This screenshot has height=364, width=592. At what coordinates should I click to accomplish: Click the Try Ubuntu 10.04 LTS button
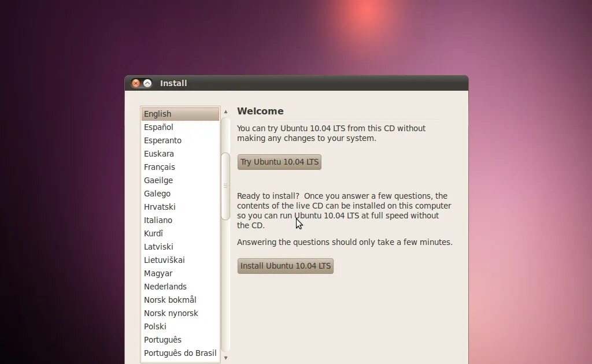click(279, 162)
